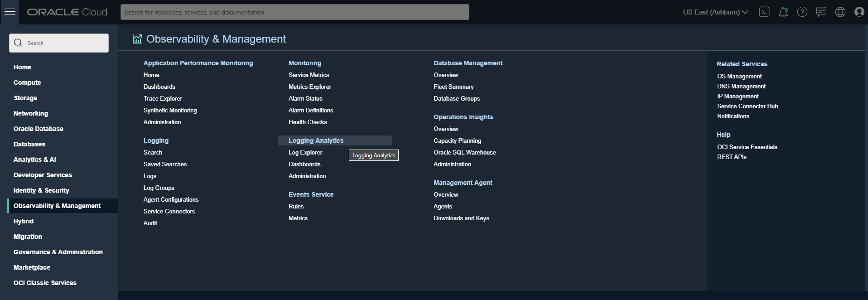Open Hybrid sidebar category
868x300 pixels.
(x=24, y=221)
